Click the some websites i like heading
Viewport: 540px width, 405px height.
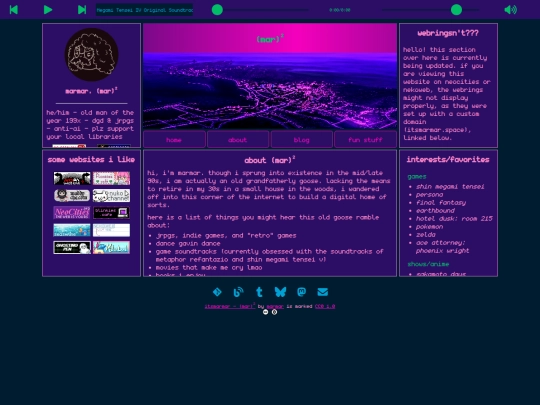point(91,159)
